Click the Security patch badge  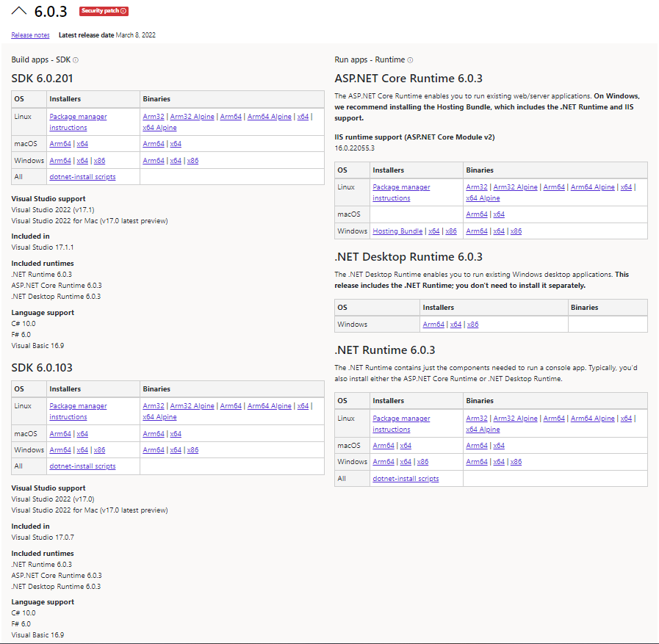point(104,11)
